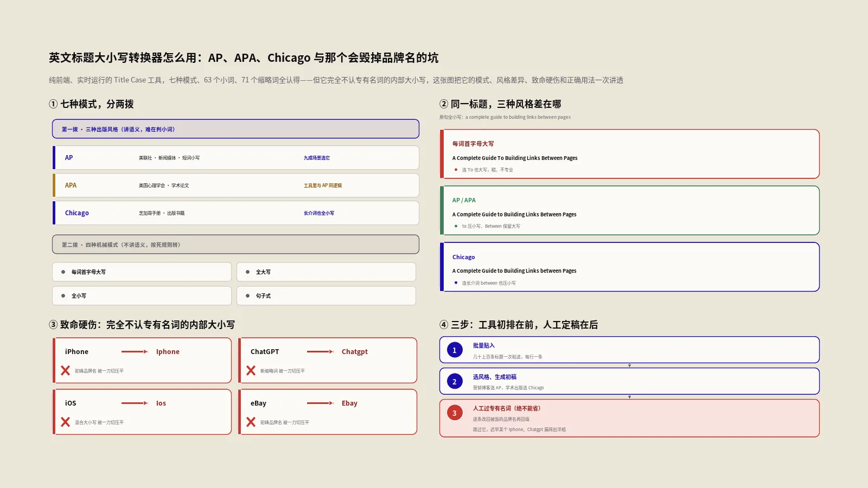Screen dimensions: 868x488
Task: Click the original name eBay
Action: pyautogui.click(x=258, y=403)
